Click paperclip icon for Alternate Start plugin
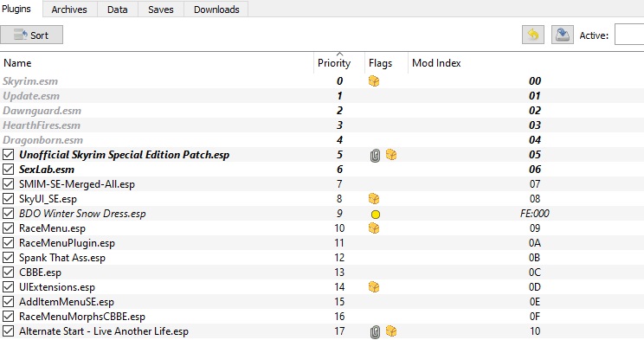This screenshot has width=644, height=340. (375, 332)
